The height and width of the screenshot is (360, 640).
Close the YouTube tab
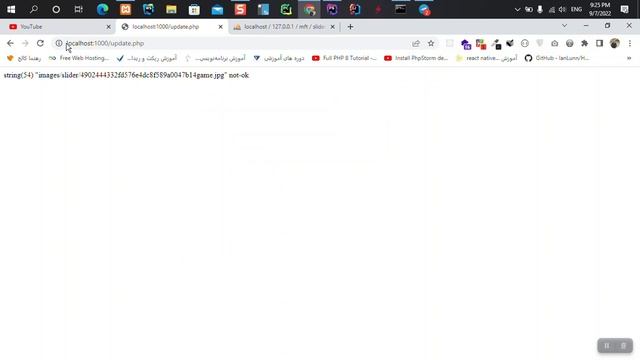point(108,27)
